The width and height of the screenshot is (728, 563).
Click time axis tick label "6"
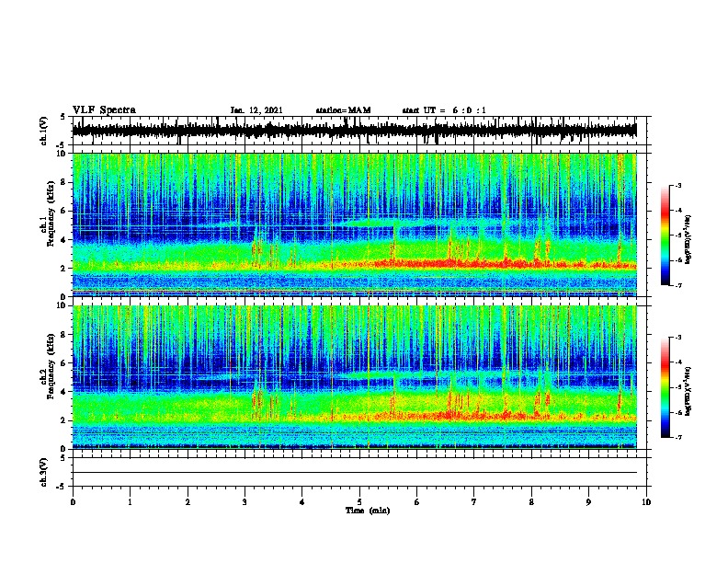pos(417,502)
